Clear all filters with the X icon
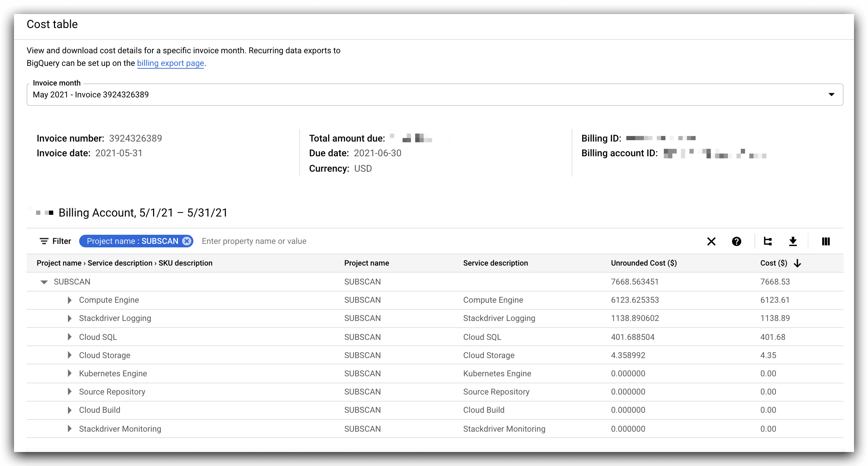868x466 pixels. 711,241
